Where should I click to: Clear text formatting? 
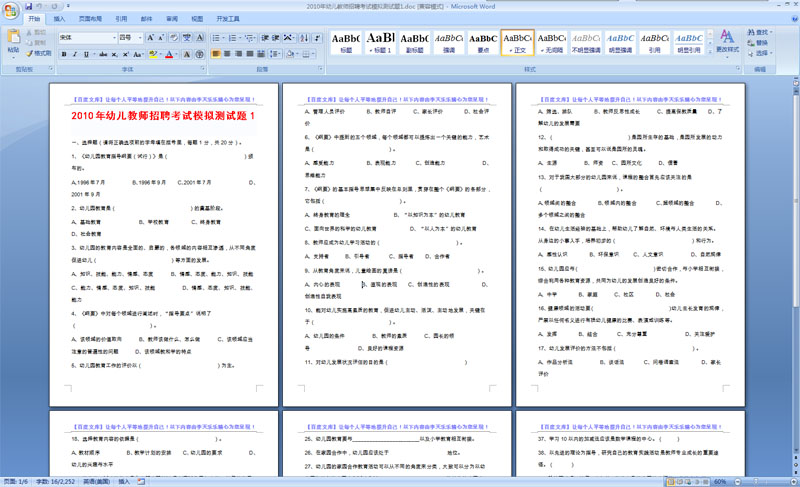pyautogui.click(x=174, y=38)
